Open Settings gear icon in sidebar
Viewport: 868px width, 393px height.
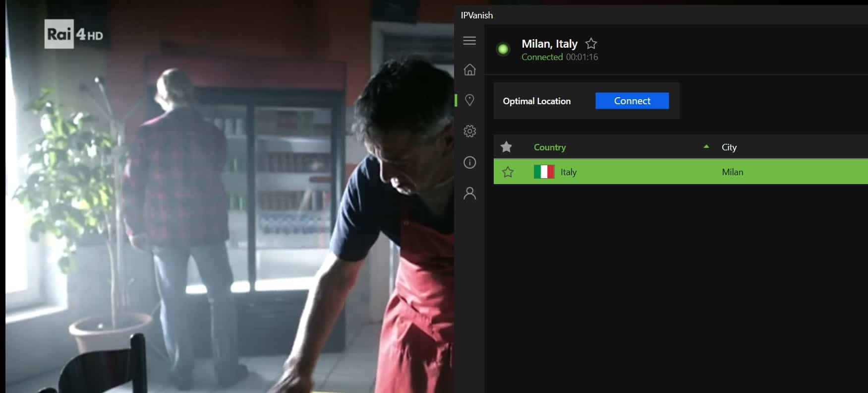[469, 131]
